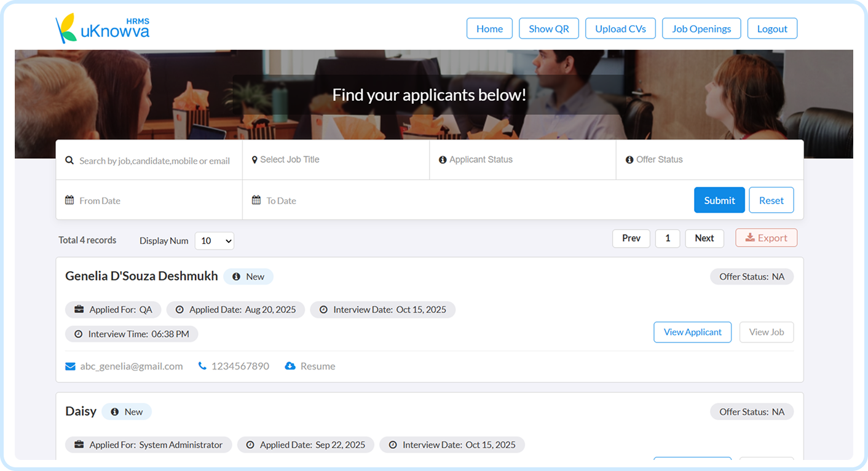Viewport: 868px width, 471px height.
Task: Go to Home in top navigation
Action: click(489, 28)
